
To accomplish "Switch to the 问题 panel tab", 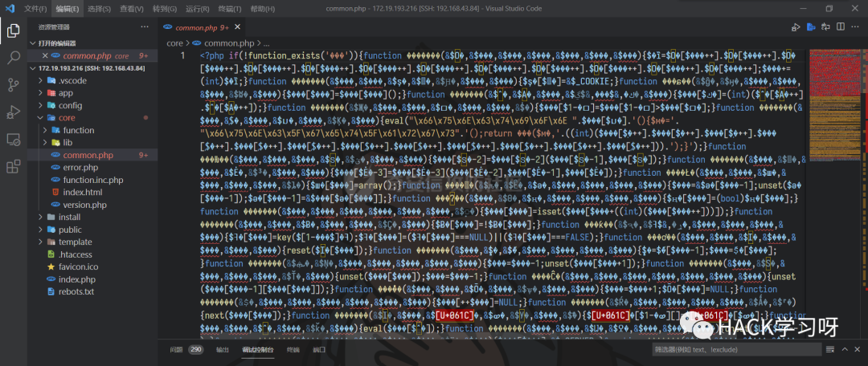I will pyautogui.click(x=176, y=350).
